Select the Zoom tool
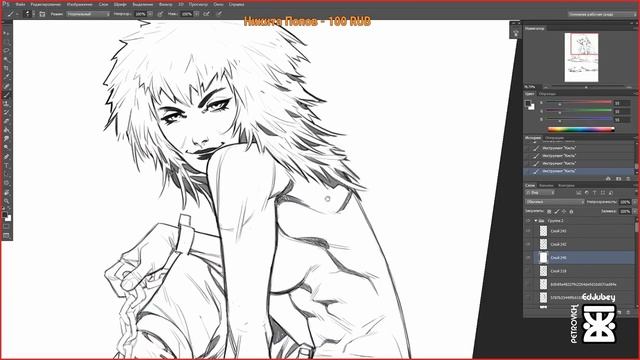 [x=6, y=201]
